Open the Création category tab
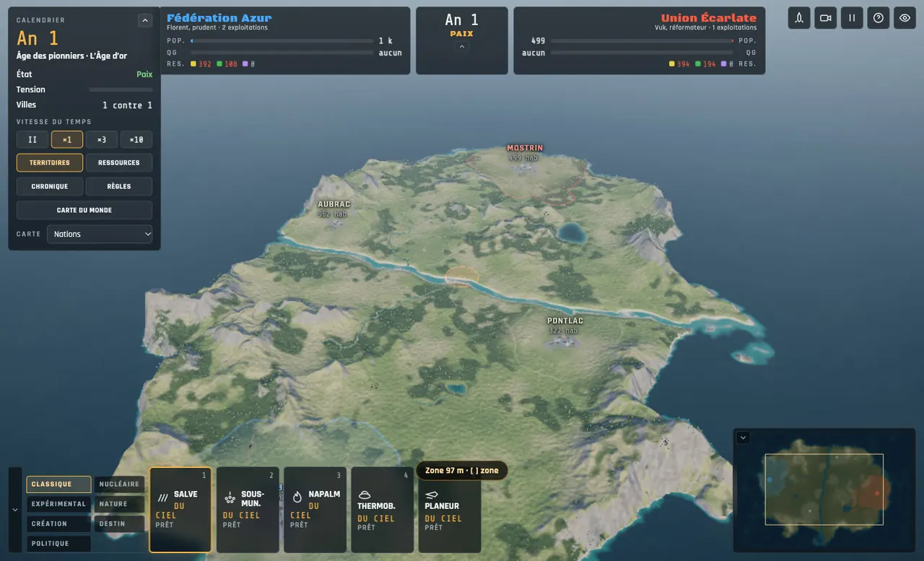Screen dimensions: 924x561 [x=59, y=523]
